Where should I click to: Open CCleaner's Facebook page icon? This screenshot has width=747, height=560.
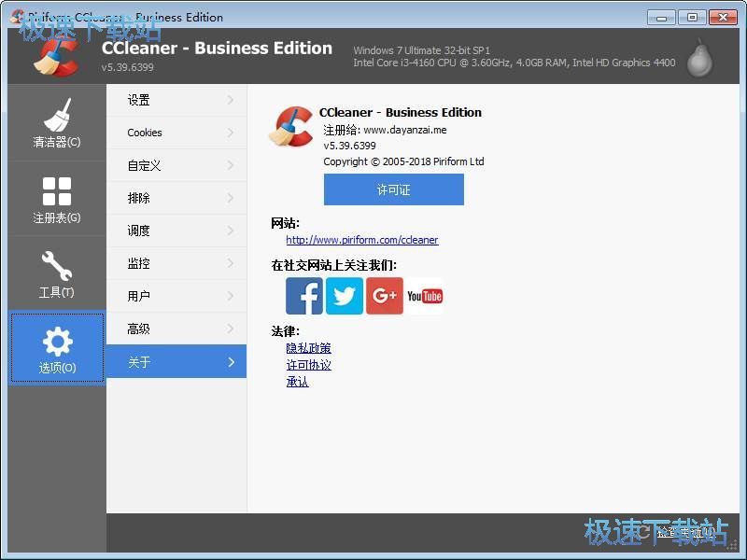(303, 296)
